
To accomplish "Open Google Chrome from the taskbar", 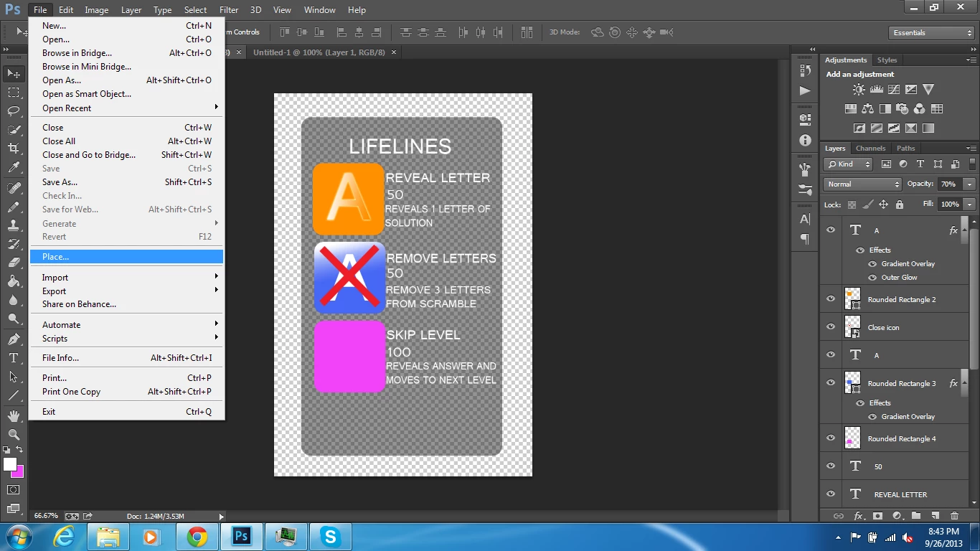I will (197, 537).
